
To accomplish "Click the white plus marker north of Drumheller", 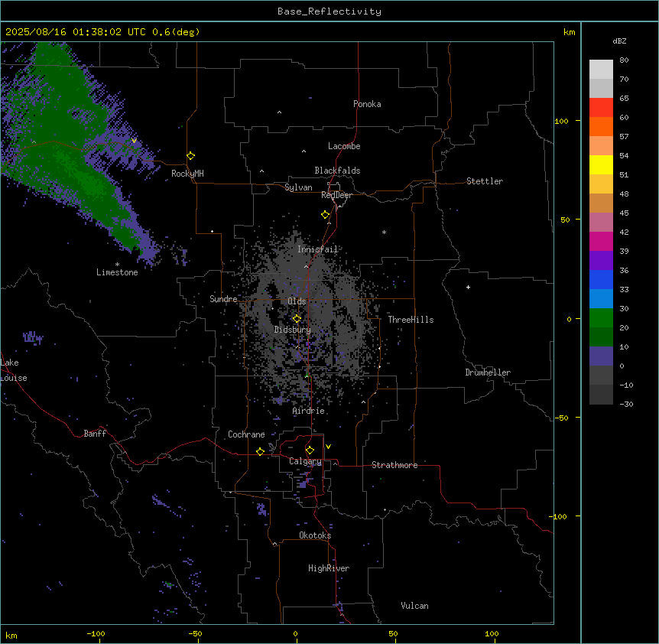I will [x=468, y=287].
